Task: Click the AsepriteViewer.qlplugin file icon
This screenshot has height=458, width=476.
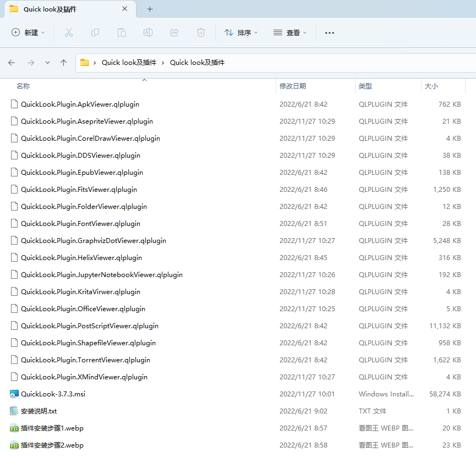Action: [14, 121]
